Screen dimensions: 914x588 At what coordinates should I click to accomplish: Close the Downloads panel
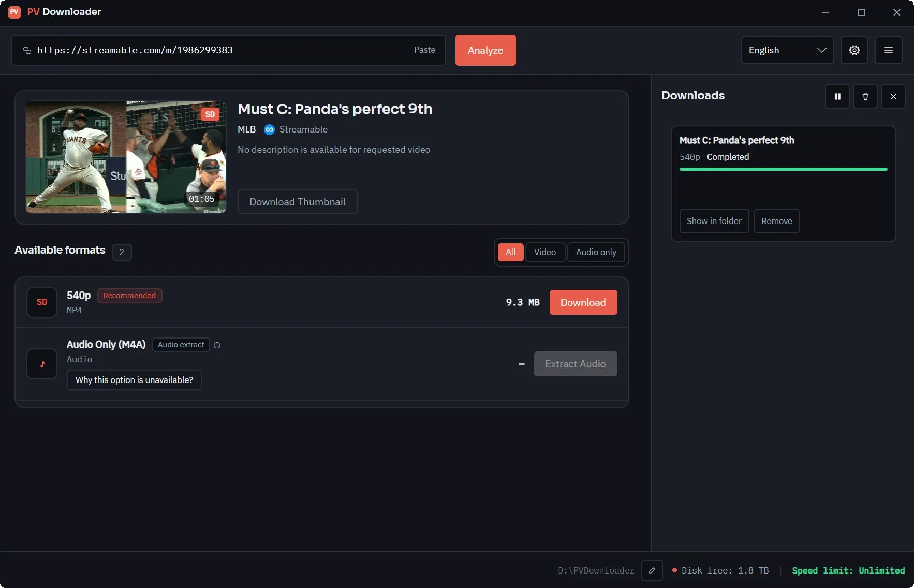point(893,96)
